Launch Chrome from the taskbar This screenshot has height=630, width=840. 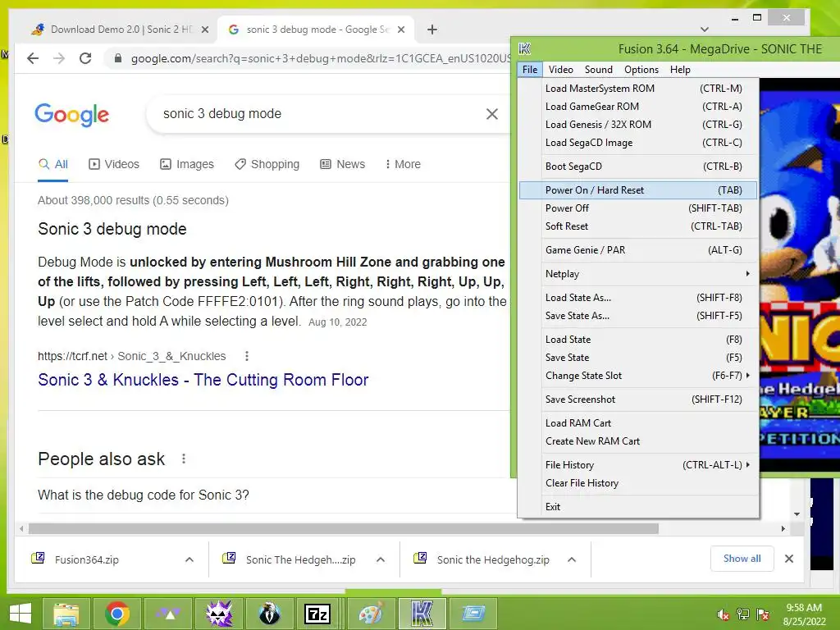click(x=116, y=614)
